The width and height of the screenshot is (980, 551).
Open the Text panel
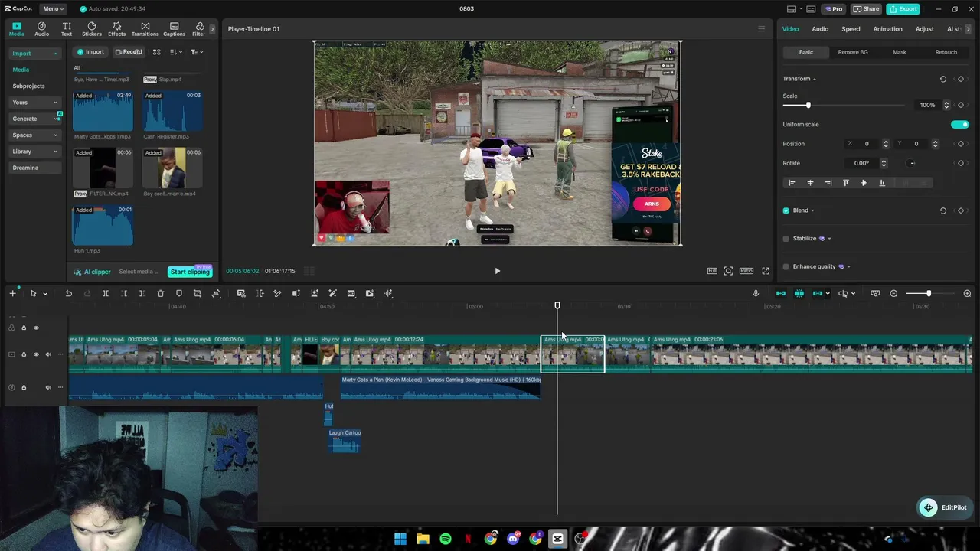coord(67,29)
